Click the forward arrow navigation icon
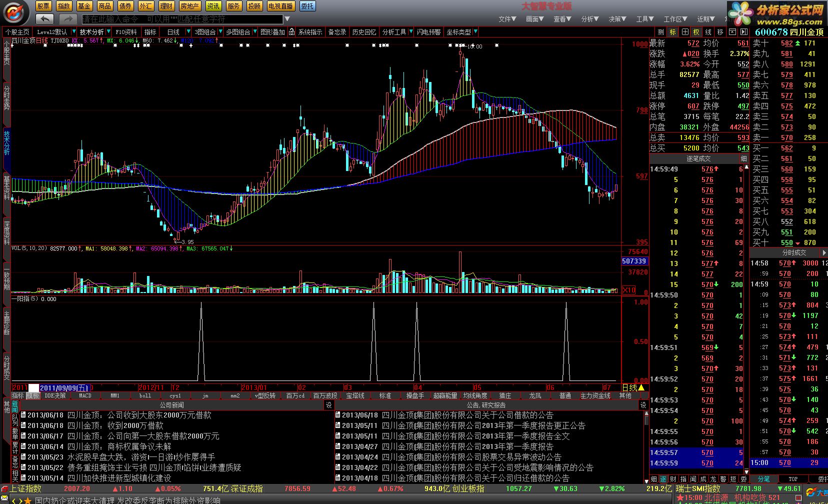 [67, 19]
